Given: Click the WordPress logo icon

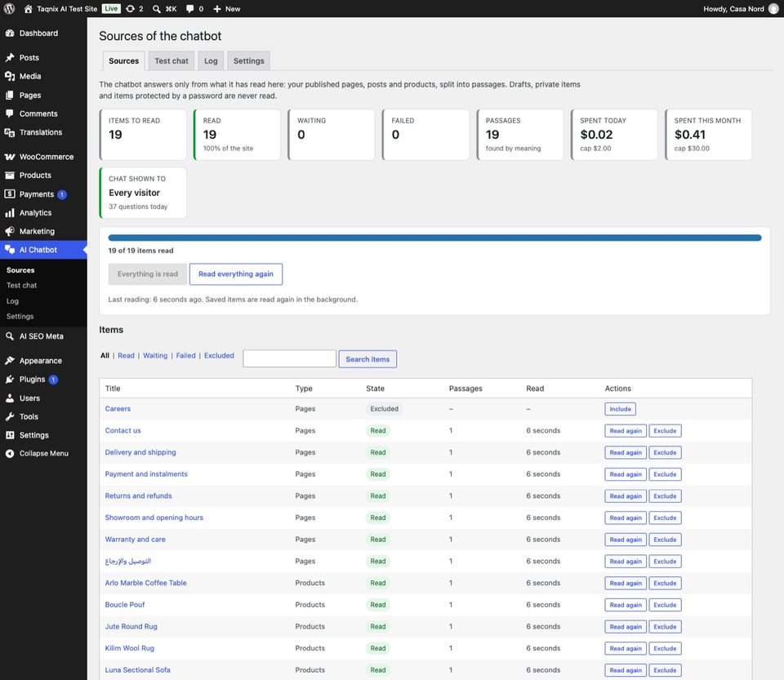Looking at the screenshot, I should click(9, 8).
